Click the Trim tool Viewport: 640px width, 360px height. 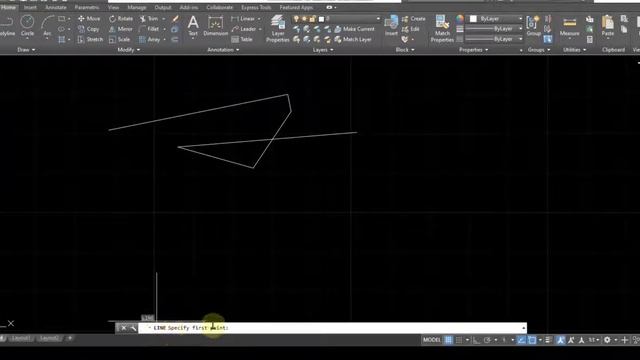click(149, 19)
